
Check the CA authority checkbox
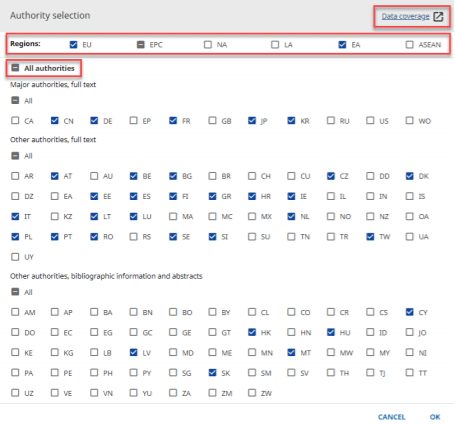click(x=15, y=120)
